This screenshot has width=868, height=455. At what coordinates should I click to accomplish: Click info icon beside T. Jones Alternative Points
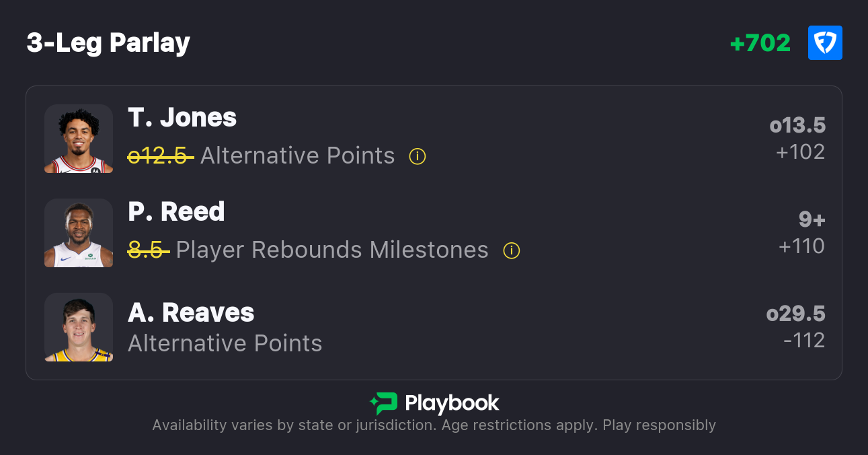(418, 157)
